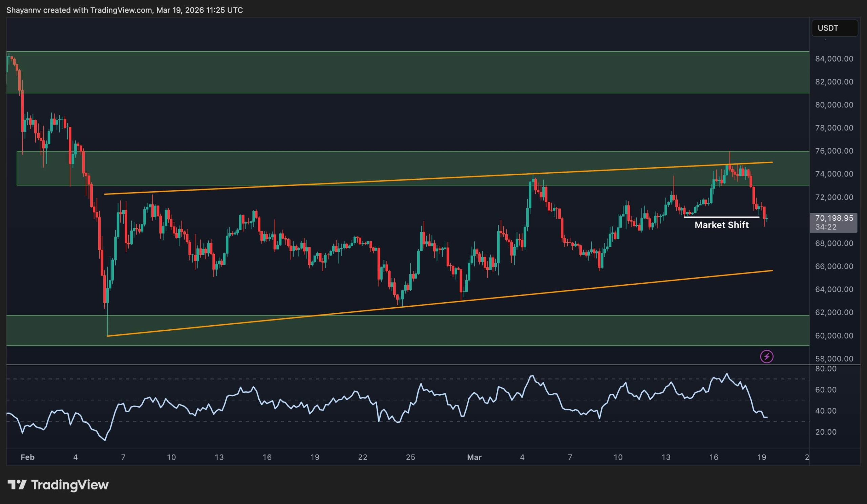Click the 20.00 RSI scale label
Viewport: 867px width, 504px height.
coord(826,432)
